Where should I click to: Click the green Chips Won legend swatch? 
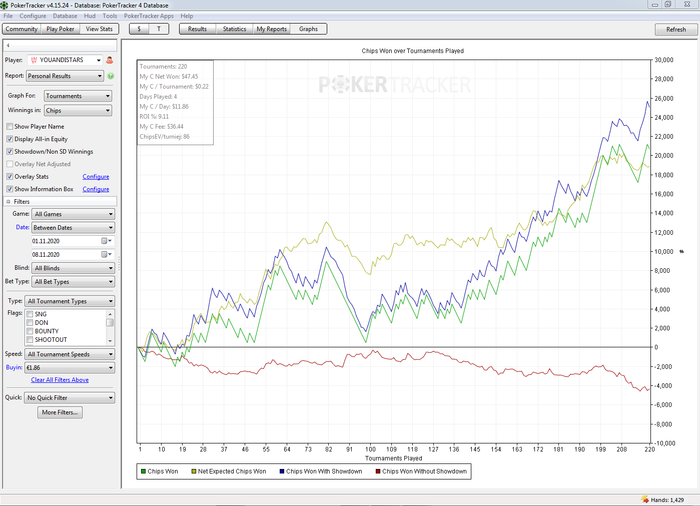142,469
